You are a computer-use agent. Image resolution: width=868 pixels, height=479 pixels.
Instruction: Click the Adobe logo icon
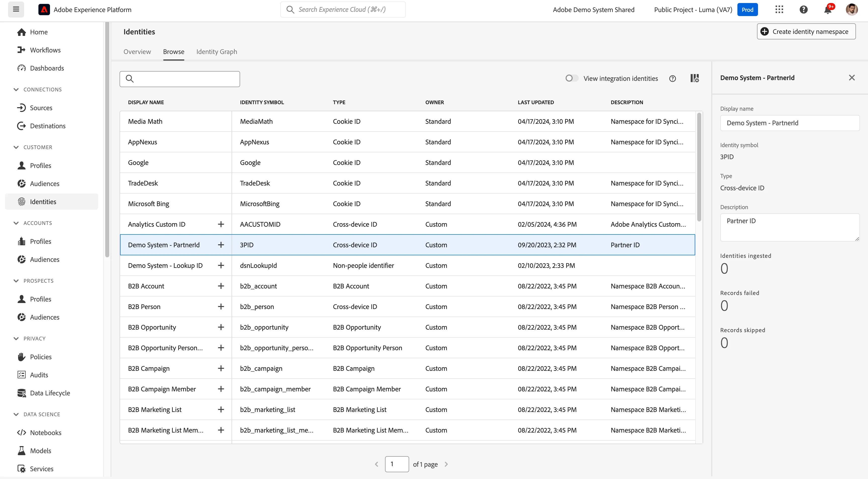pyautogui.click(x=44, y=10)
